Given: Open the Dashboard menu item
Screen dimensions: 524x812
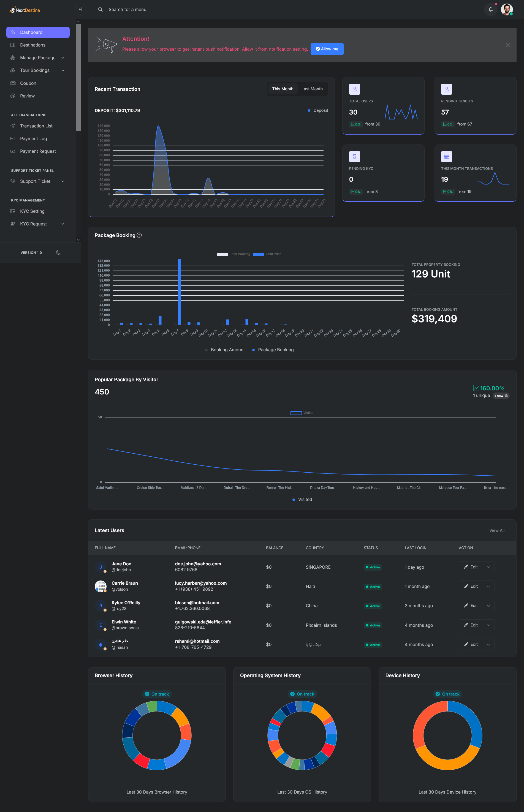Looking at the screenshot, I should tap(38, 32).
